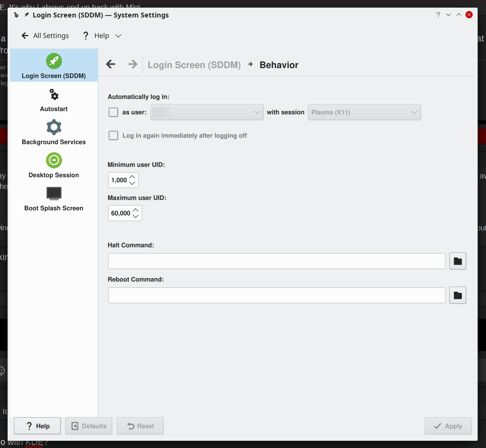Viewport: 486px width, 448px height.
Task: Click the pin icon in title bar
Action: (x=26, y=15)
